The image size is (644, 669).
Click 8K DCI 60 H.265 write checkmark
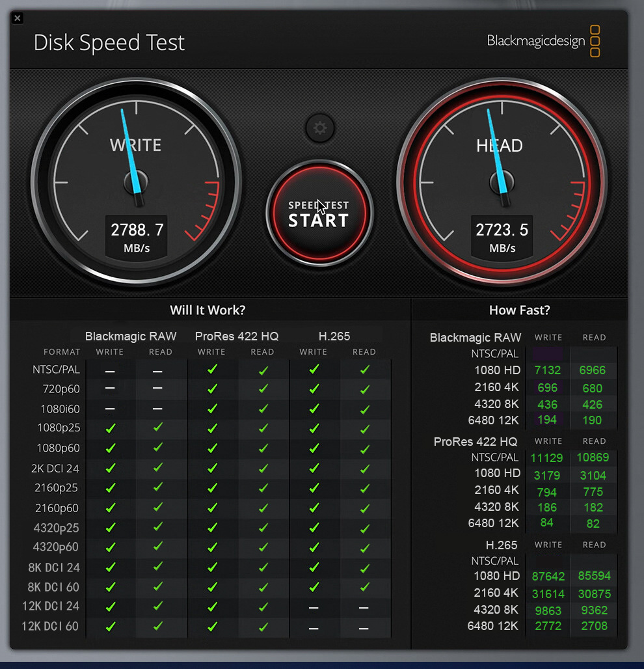314,587
